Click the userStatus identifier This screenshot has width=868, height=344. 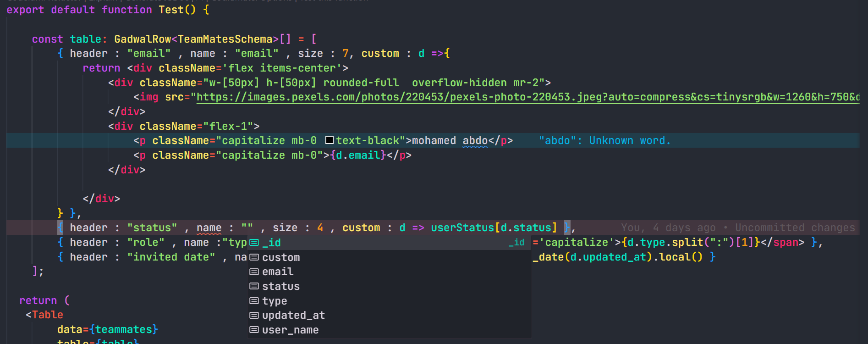[x=462, y=227]
